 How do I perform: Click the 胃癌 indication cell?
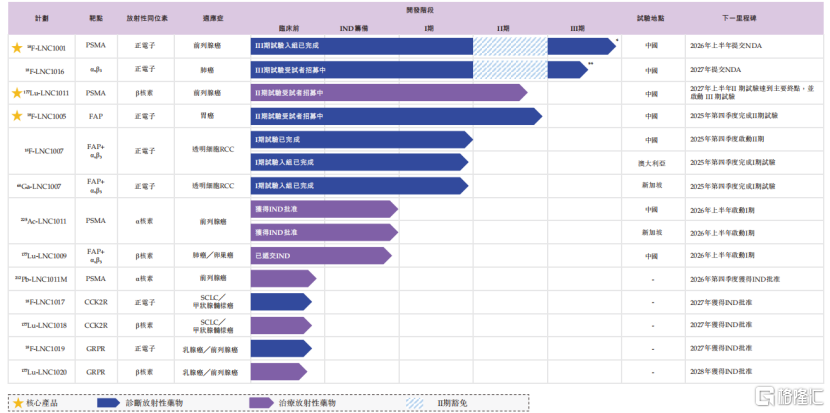pyautogui.click(x=207, y=116)
